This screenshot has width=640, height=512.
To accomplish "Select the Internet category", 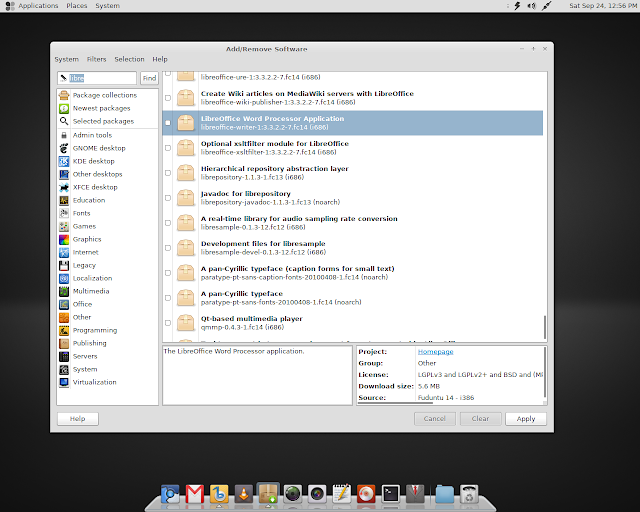I will click(x=85, y=252).
